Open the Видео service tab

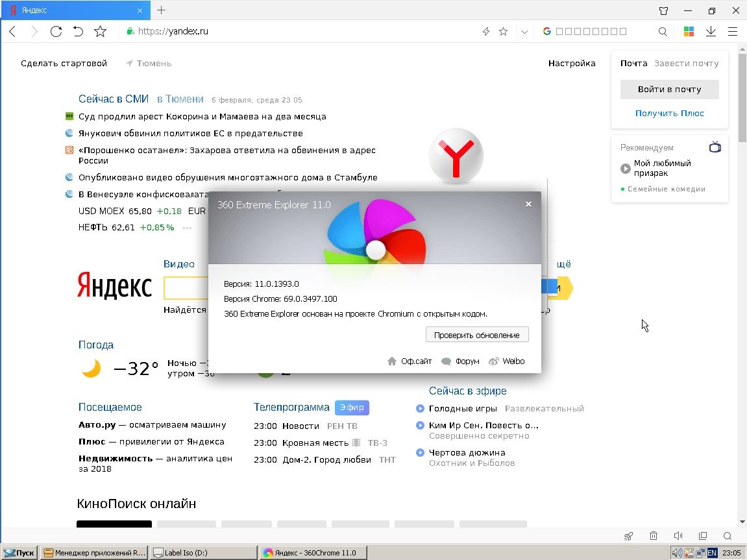point(178,264)
